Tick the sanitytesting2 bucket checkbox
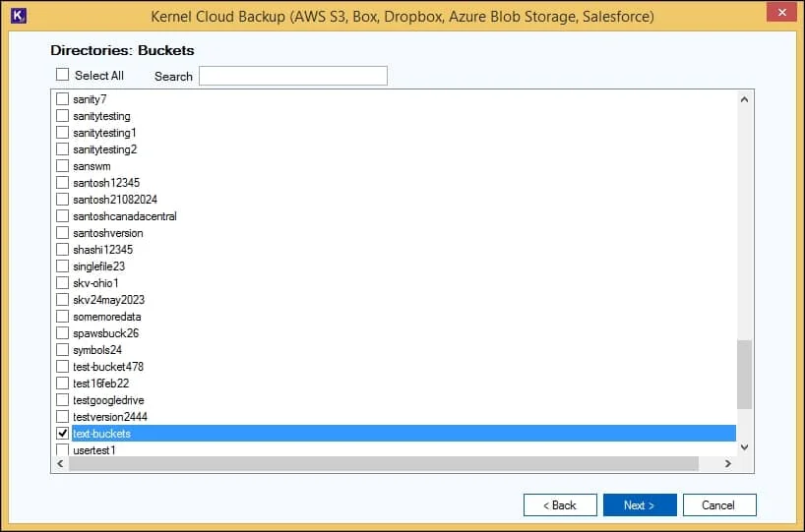805x532 pixels. tap(63, 148)
